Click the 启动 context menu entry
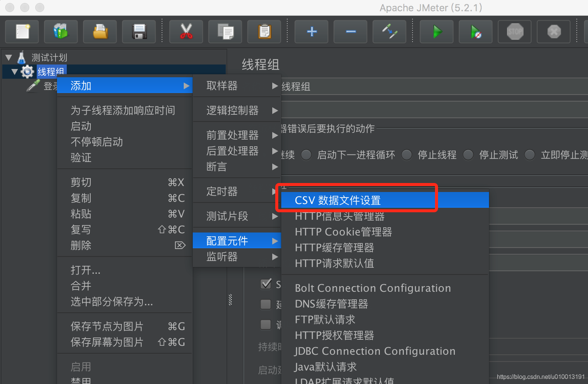This screenshot has width=588, height=384. 125,126
